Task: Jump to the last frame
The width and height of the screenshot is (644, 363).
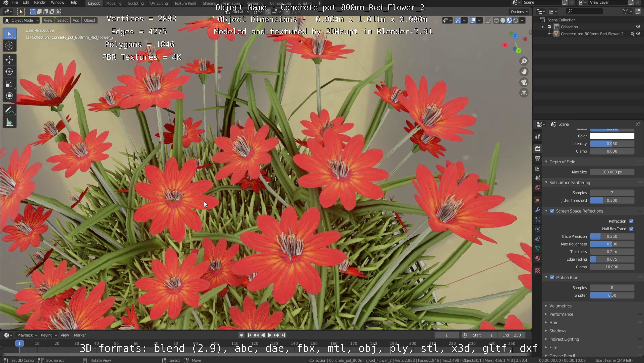Action: click(283, 335)
